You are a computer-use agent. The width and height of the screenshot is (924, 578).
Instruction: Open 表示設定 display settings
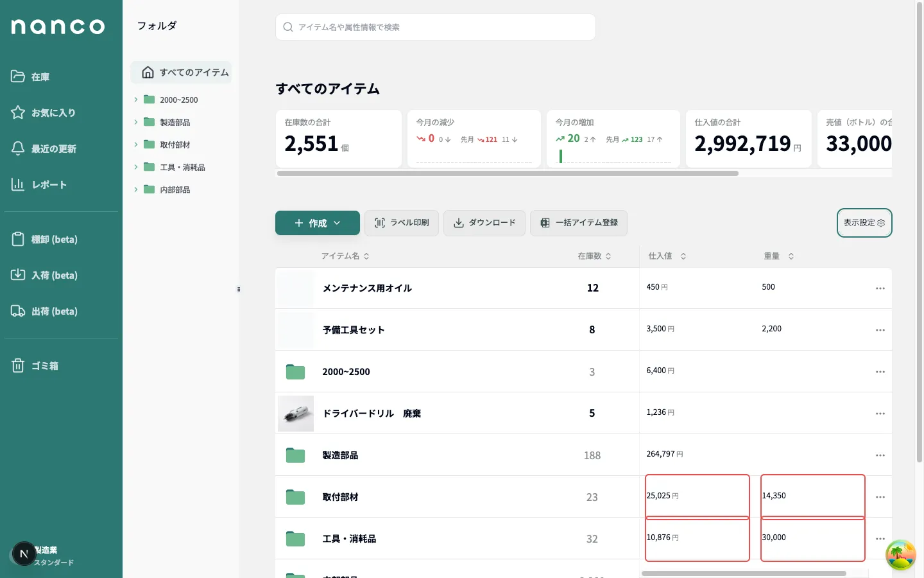pos(864,223)
